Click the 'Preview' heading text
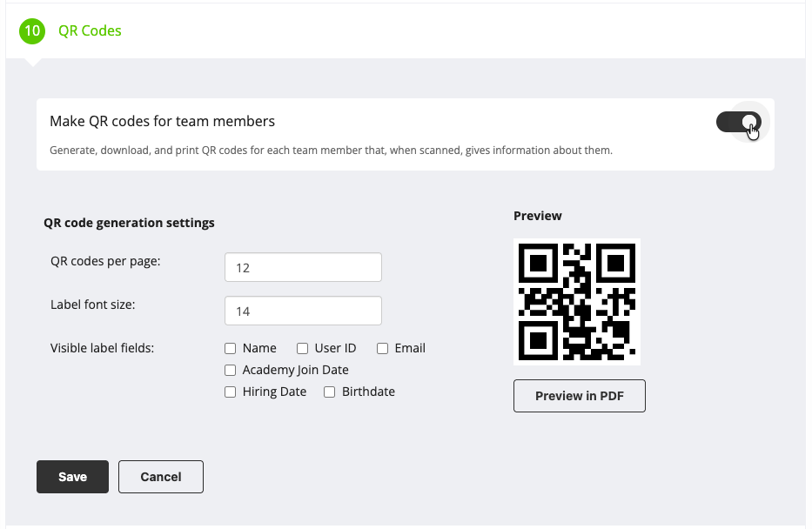Image resolution: width=812 pixels, height=529 pixels. click(538, 216)
